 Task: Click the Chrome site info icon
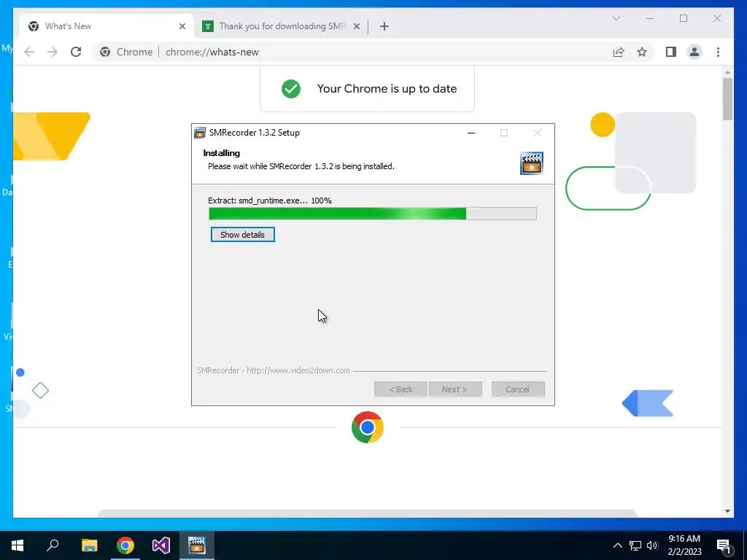[105, 52]
